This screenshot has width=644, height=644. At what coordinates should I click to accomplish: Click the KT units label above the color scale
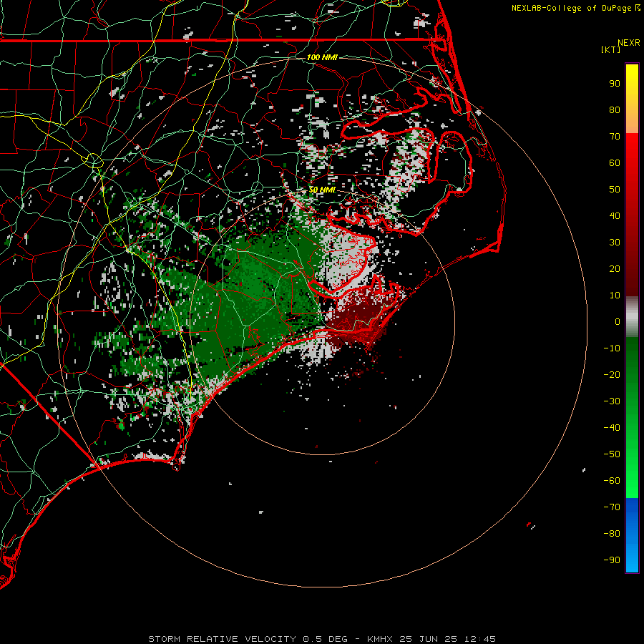611,49
